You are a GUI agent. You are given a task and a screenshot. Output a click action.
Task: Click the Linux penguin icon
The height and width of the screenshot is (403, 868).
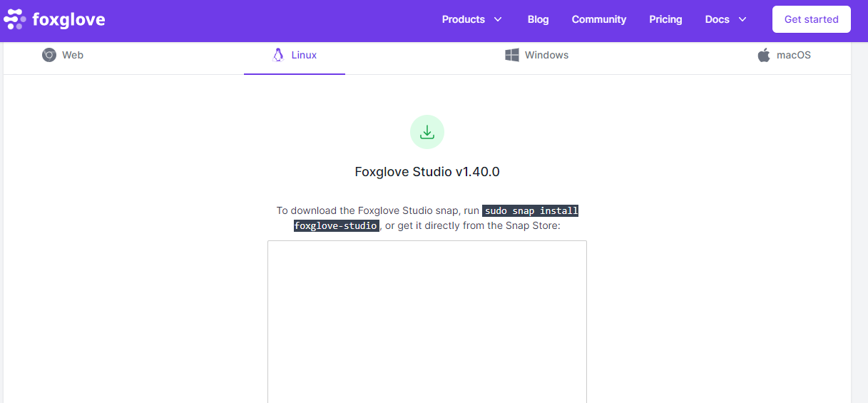pos(278,55)
